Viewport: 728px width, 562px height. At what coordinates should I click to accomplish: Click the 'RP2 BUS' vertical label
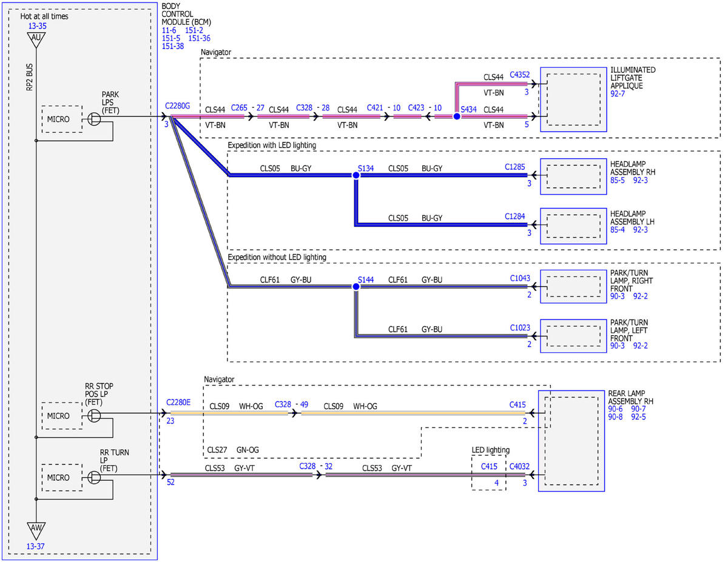pos(29,76)
